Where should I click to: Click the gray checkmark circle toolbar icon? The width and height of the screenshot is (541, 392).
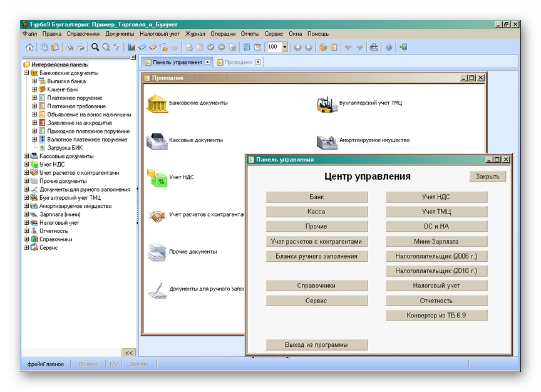tap(211, 47)
